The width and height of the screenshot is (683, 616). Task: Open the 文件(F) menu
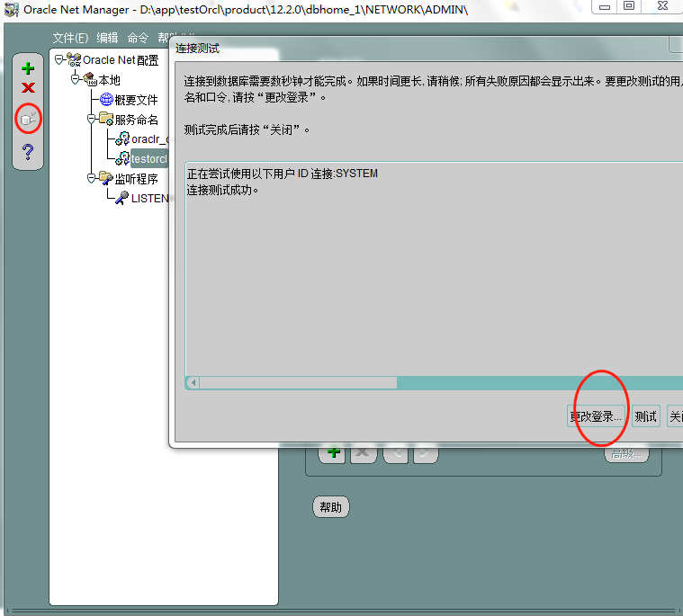click(70, 38)
